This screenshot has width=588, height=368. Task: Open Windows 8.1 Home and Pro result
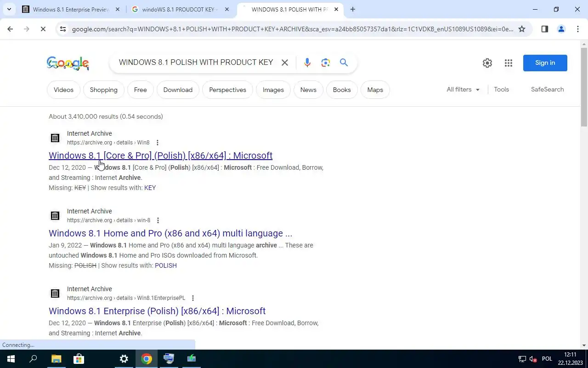[x=170, y=233]
